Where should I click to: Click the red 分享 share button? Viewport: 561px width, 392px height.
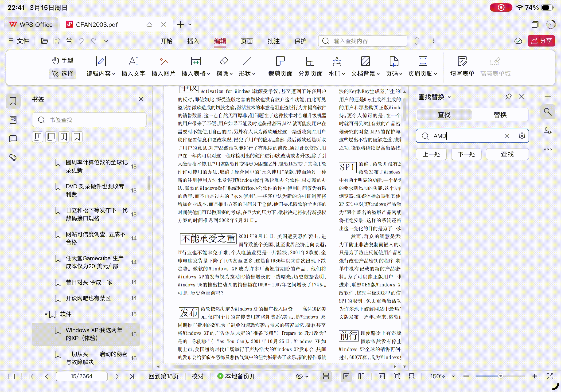pos(541,41)
